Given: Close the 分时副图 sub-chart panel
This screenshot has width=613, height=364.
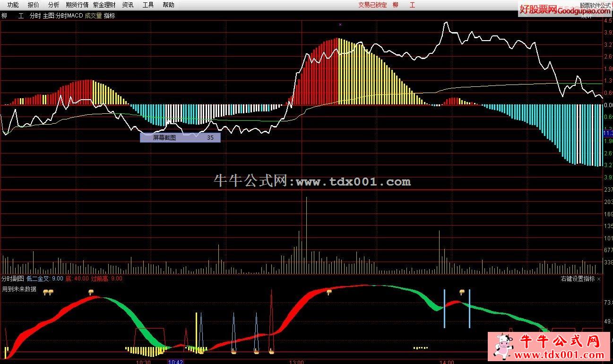Looking at the screenshot, I should tap(599, 279).
